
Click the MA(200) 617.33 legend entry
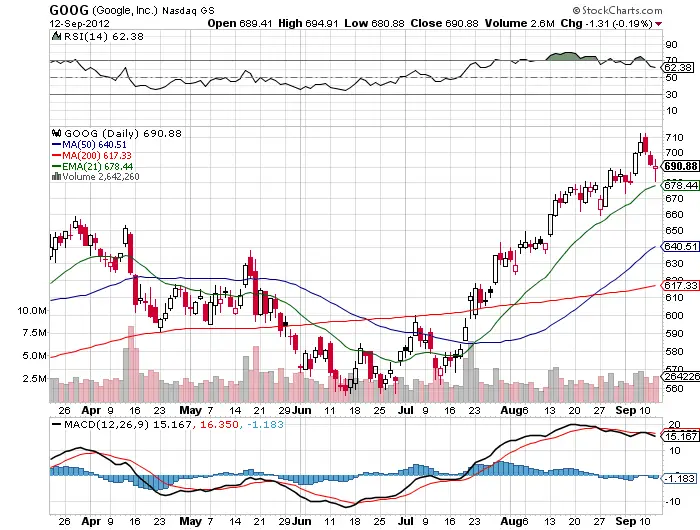[92, 155]
